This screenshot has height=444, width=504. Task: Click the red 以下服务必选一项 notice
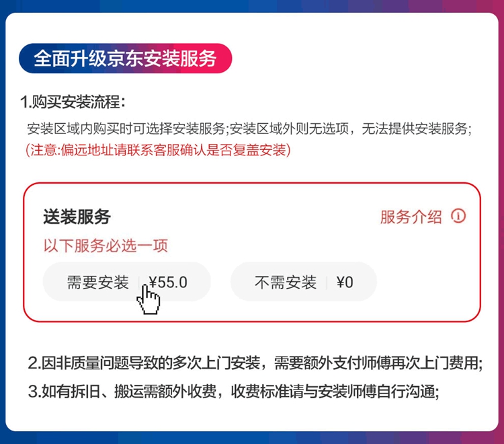(106, 246)
